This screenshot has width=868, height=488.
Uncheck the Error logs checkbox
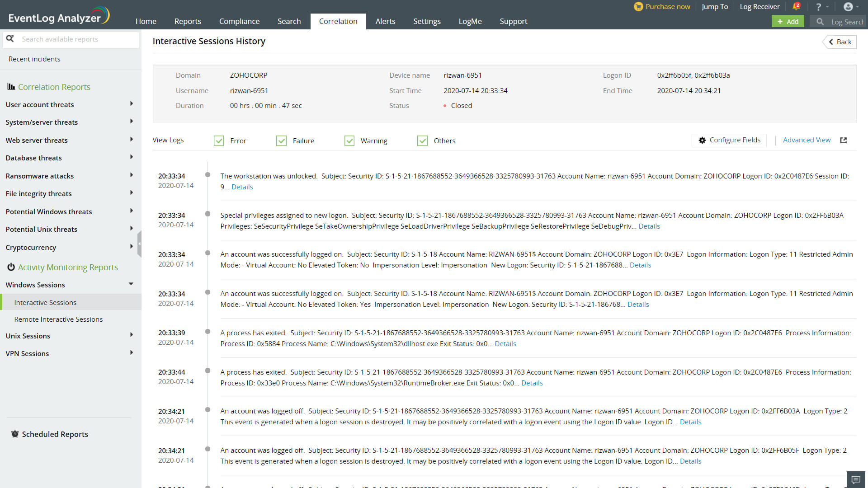coord(219,141)
